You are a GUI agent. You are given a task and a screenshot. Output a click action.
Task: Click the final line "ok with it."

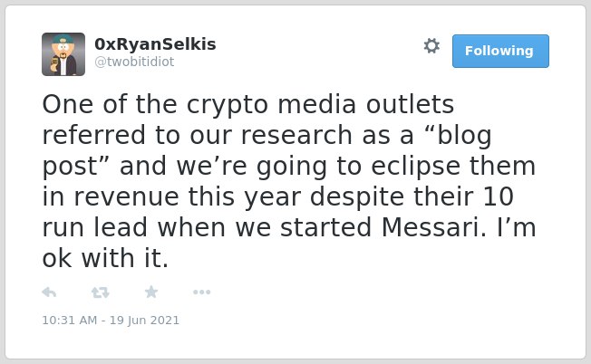105,259
